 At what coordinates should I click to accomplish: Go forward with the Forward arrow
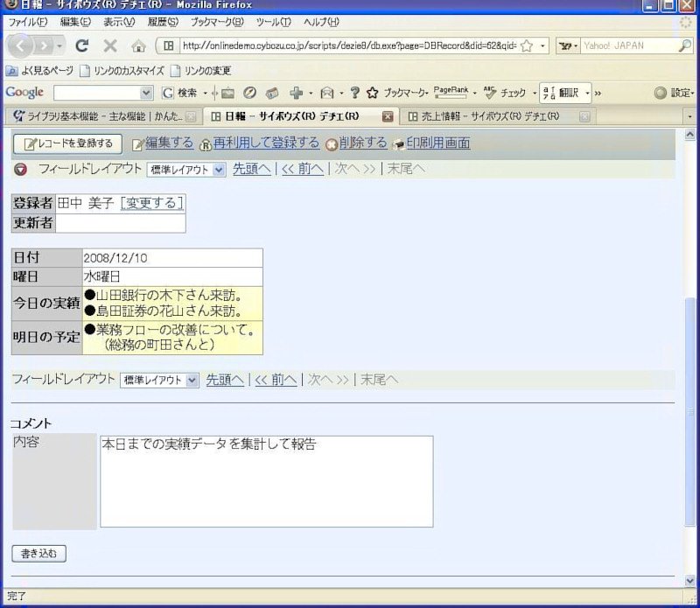coord(44,45)
